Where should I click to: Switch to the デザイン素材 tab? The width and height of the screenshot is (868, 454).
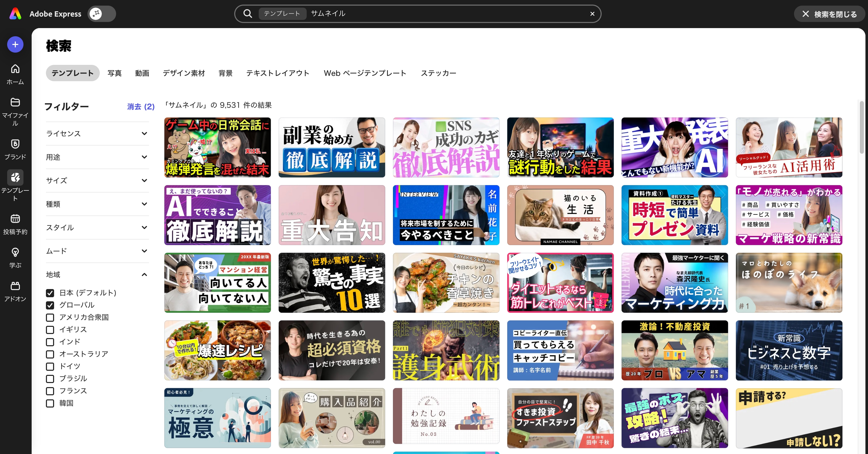point(184,73)
